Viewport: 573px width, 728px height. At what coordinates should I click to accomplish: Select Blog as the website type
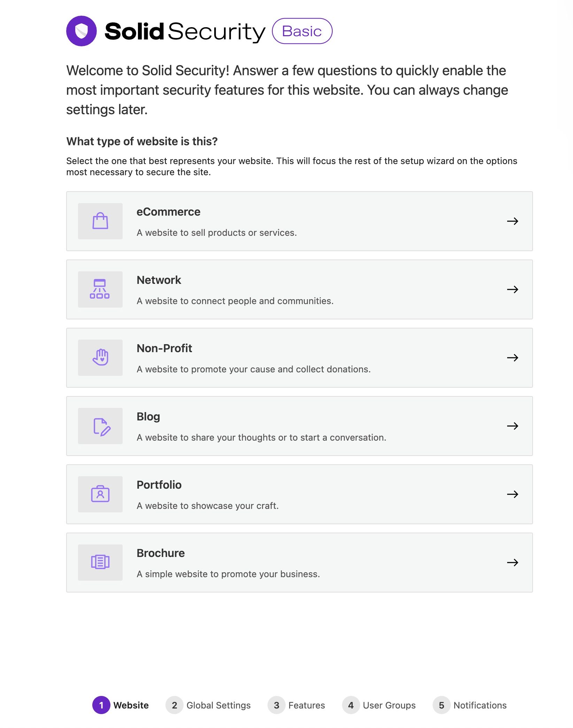(300, 426)
